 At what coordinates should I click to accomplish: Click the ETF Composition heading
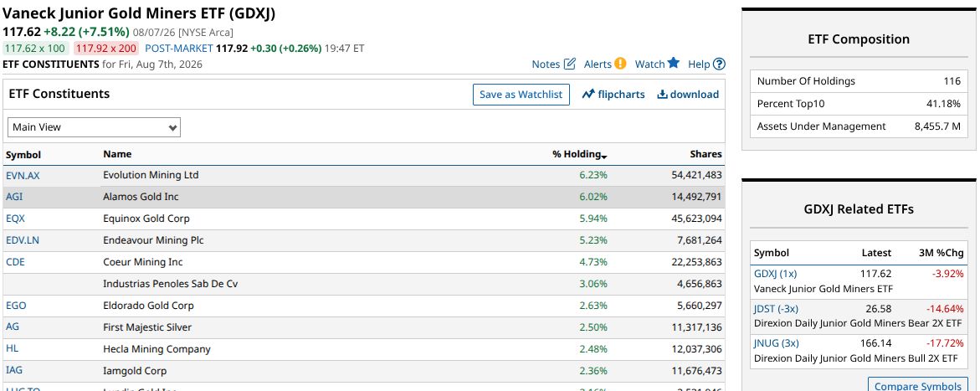click(x=858, y=39)
